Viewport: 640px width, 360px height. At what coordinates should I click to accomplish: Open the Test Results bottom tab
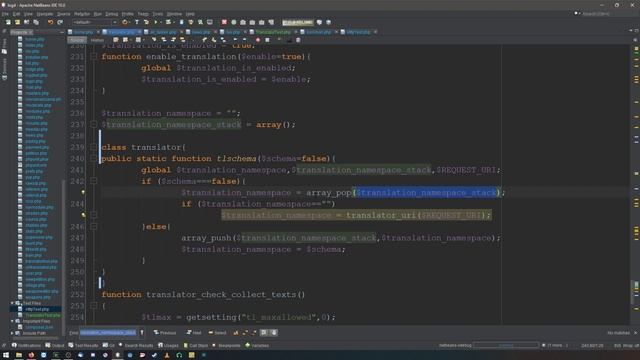82,345
